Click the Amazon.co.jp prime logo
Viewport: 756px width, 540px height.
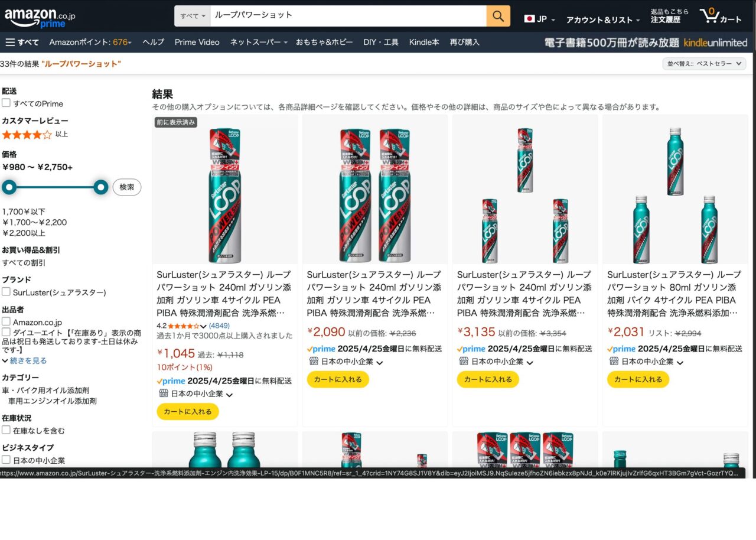(x=40, y=18)
